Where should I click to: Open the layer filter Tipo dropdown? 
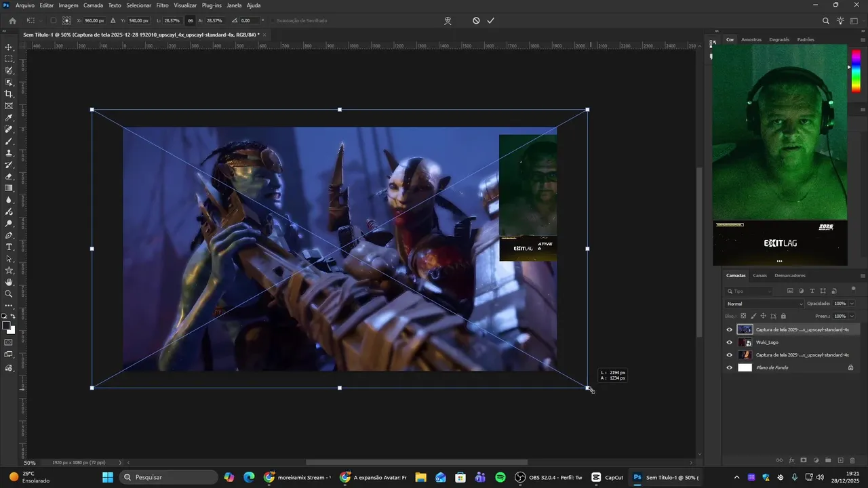(749, 291)
